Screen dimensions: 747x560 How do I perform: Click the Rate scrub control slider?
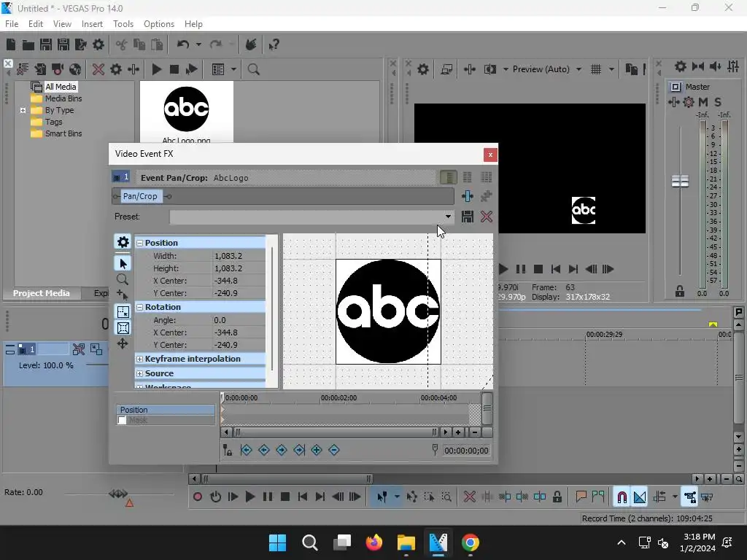point(119,494)
